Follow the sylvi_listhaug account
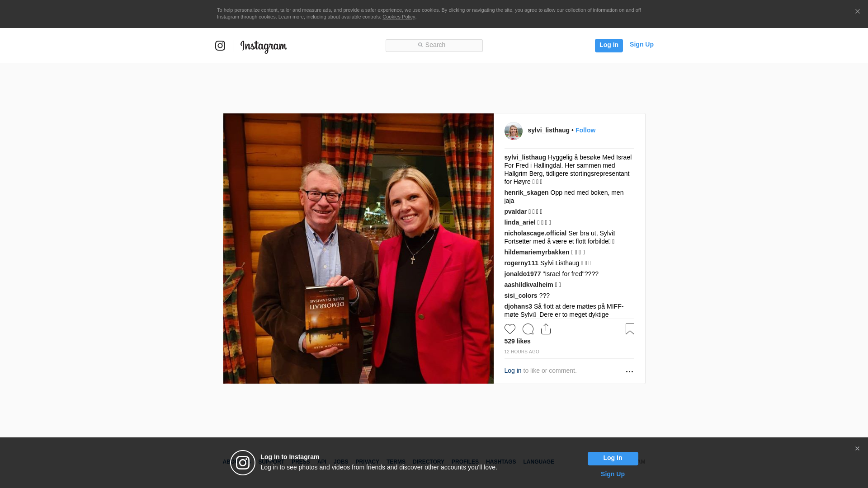The image size is (868, 488). [585, 130]
